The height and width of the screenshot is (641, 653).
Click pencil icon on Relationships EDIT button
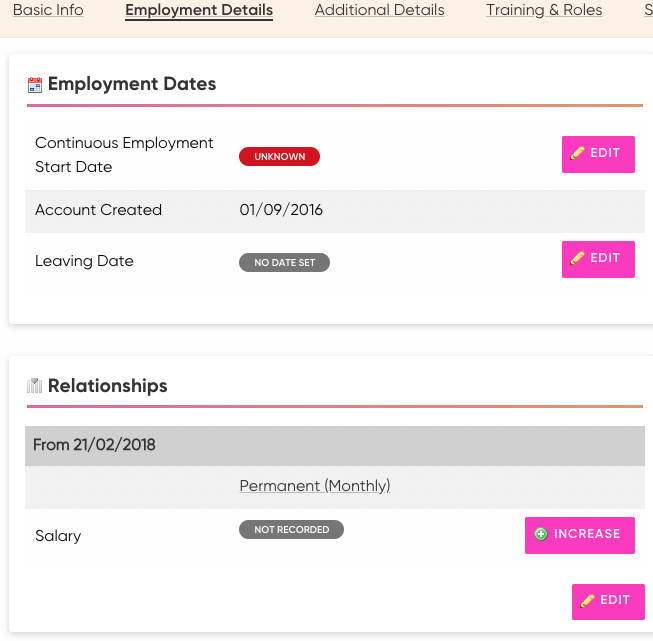587,600
